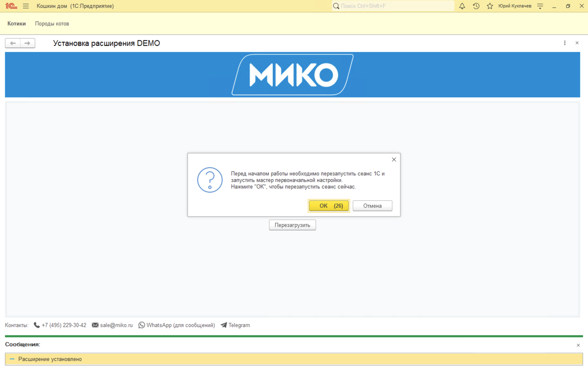
Task: Close the Сообщения messages panel
Action: pos(578,345)
